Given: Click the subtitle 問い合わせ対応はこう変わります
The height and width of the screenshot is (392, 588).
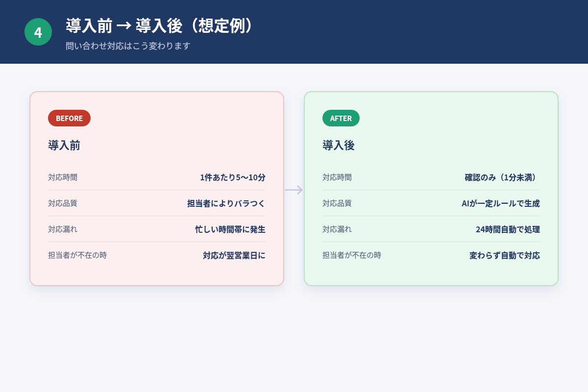Looking at the screenshot, I should click(128, 46).
